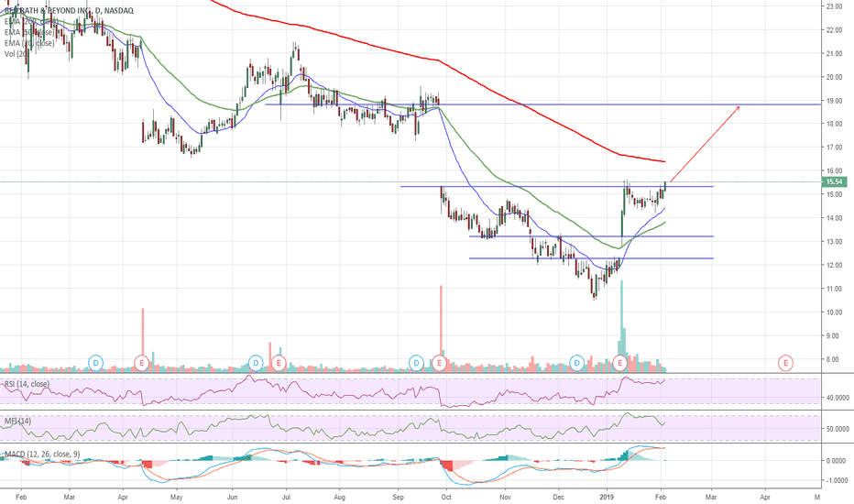Click the dividend D marker in December

(576, 363)
